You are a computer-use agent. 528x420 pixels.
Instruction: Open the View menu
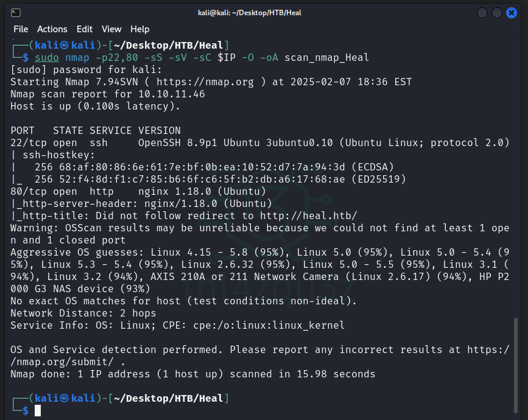point(111,29)
